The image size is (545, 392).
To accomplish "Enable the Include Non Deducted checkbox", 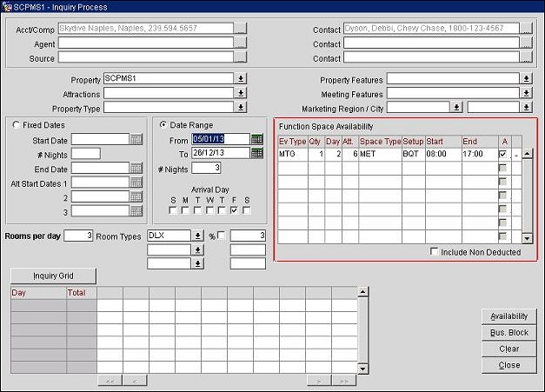I will pos(435,252).
